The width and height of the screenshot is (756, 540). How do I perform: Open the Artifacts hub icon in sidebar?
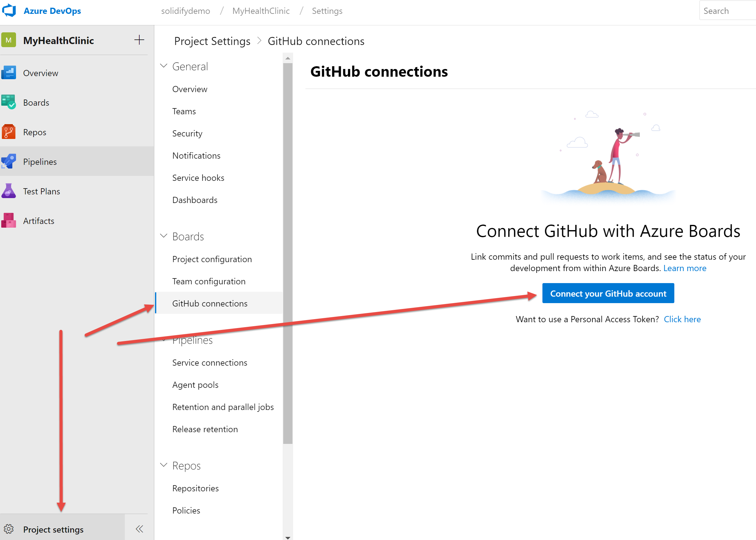point(9,221)
